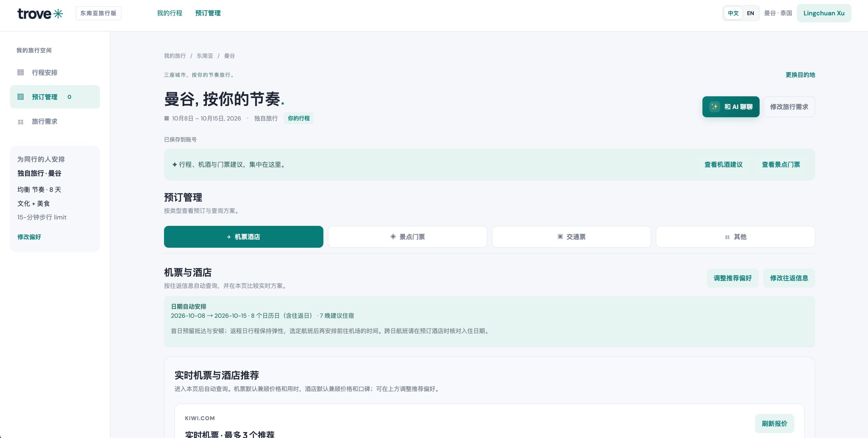Select 行程安排 in the sidebar
The width and height of the screenshot is (868, 438).
55,73
